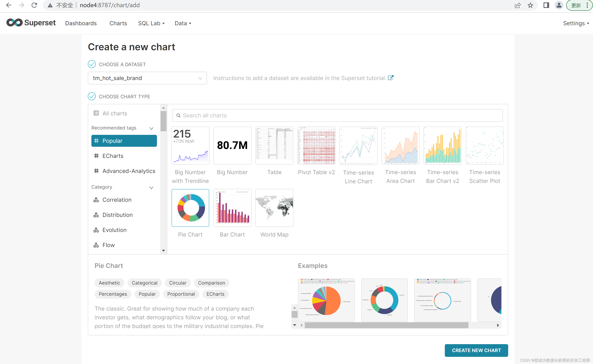Click into the Search all charts field
593x364 pixels.
[337, 115]
